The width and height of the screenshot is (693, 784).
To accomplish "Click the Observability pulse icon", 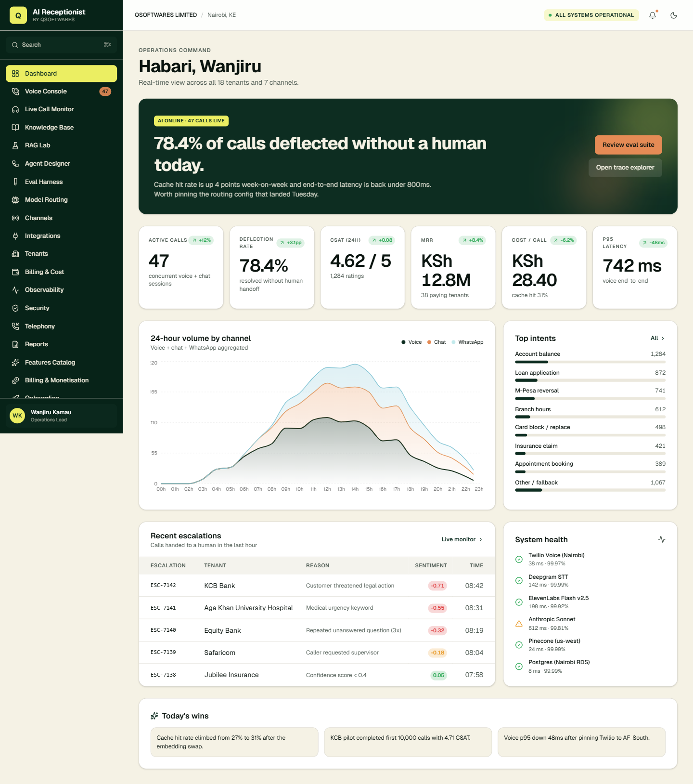I will [15, 290].
